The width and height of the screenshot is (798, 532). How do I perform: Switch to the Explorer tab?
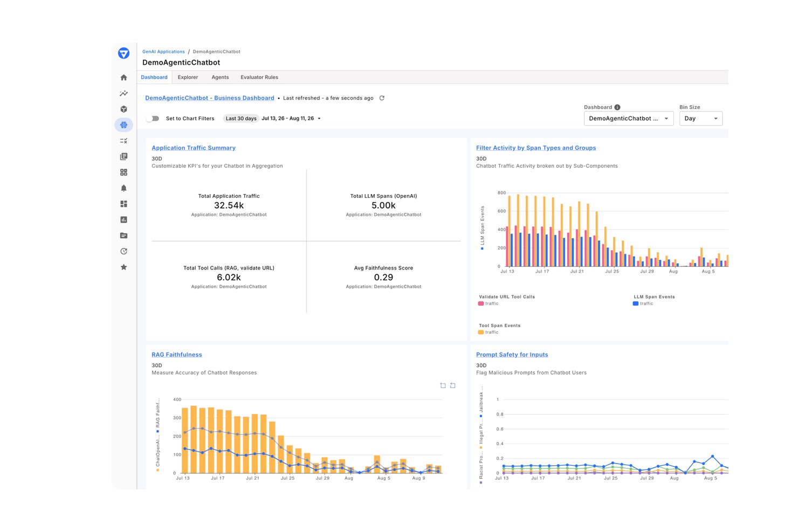[x=188, y=77]
